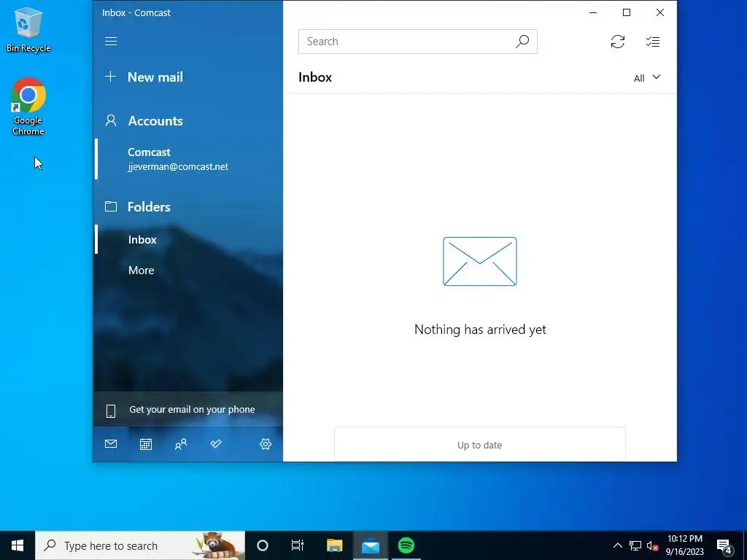This screenshot has height=560, width=747.
Task: Open the Windows Start menu
Action: point(18,545)
